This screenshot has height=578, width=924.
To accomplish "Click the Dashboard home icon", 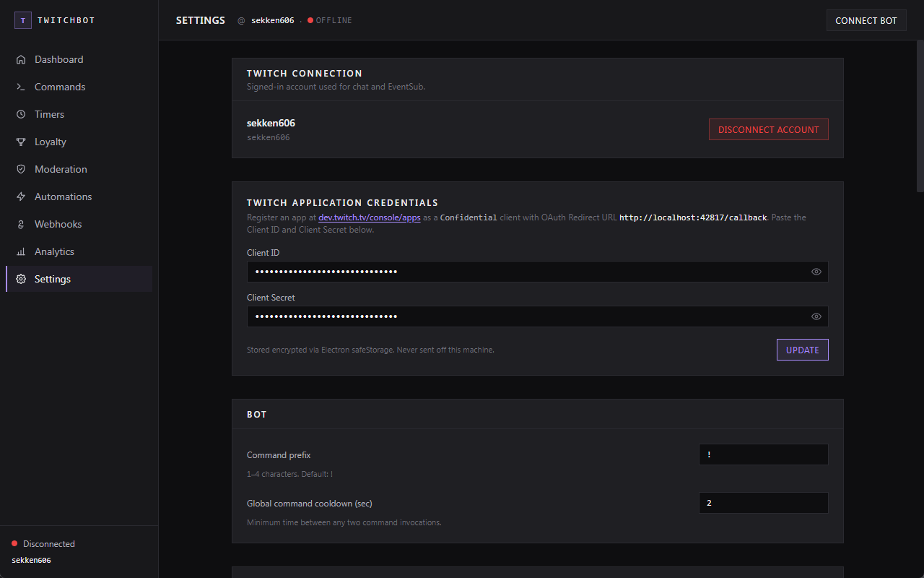I will [21, 59].
